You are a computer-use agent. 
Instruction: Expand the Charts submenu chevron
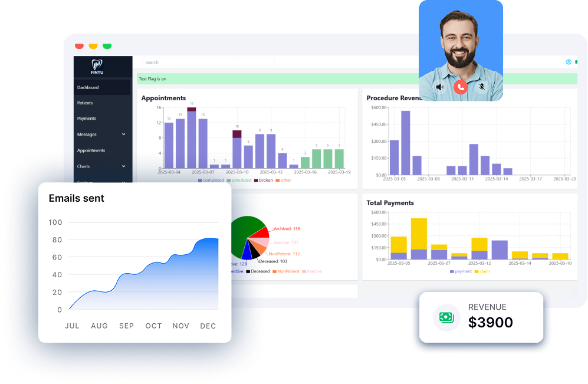point(124,166)
